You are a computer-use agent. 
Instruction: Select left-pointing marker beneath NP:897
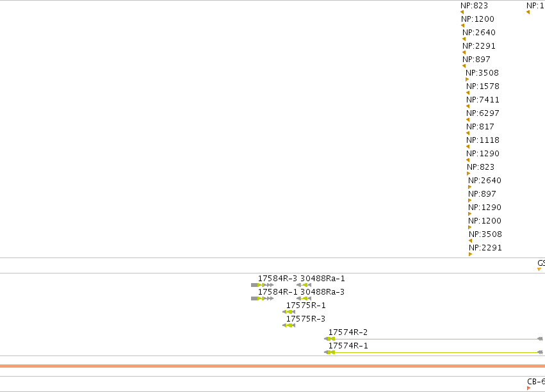coord(464,66)
